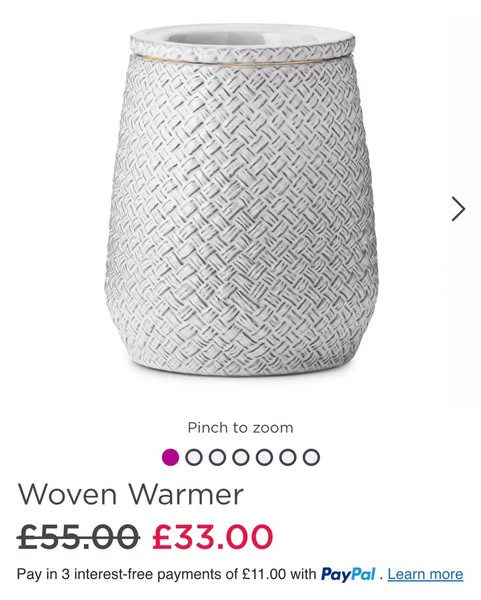Tap the Pinch to zoom hint

(241, 427)
